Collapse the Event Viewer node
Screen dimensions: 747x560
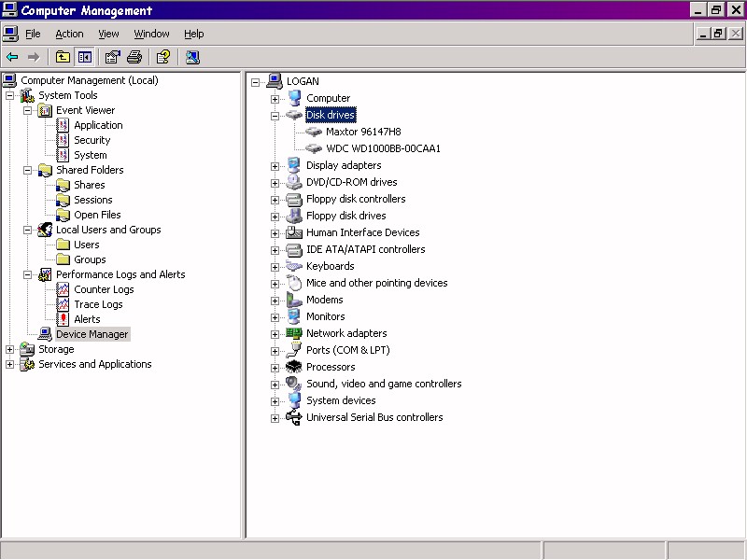tap(28, 110)
